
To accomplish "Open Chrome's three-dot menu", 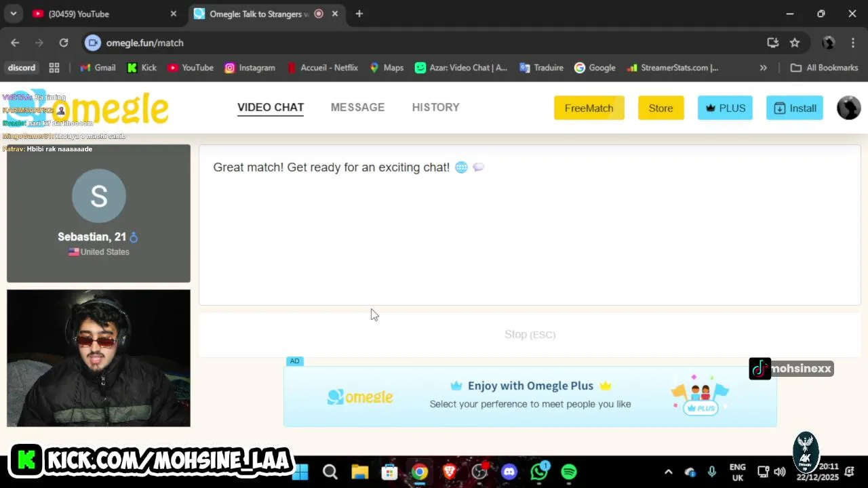I will pos(852,43).
